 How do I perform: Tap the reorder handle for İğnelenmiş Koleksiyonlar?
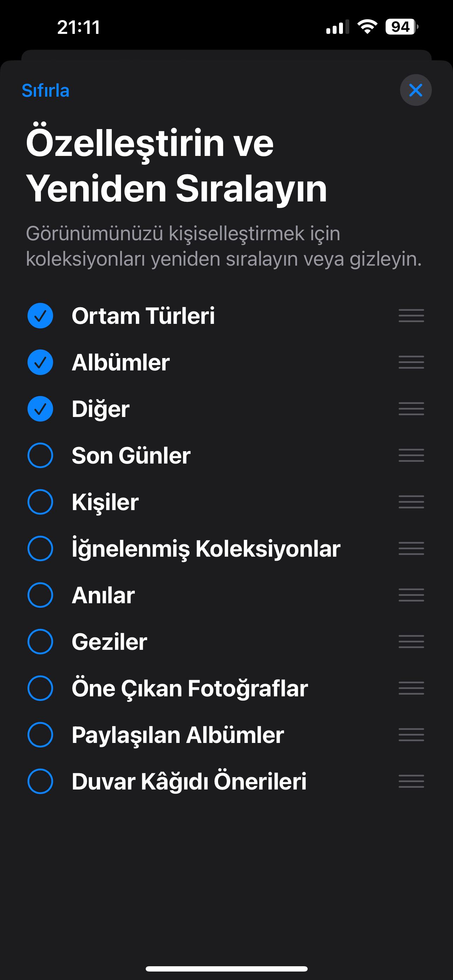coord(411,549)
